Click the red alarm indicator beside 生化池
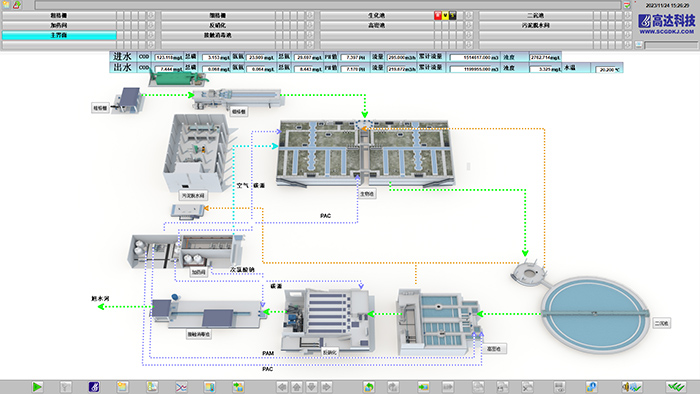The width and height of the screenshot is (700, 394). coord(438,16)
